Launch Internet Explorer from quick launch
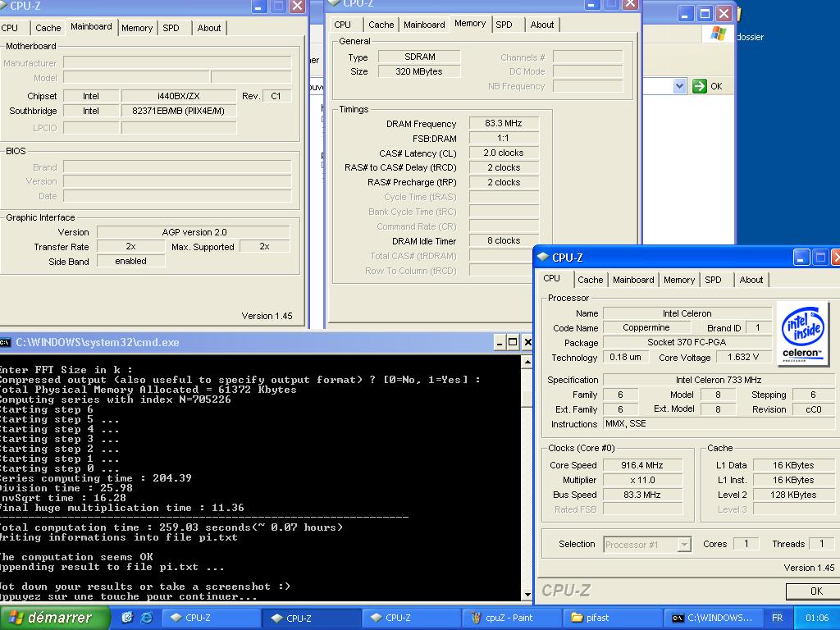 (x=146, y=618)
